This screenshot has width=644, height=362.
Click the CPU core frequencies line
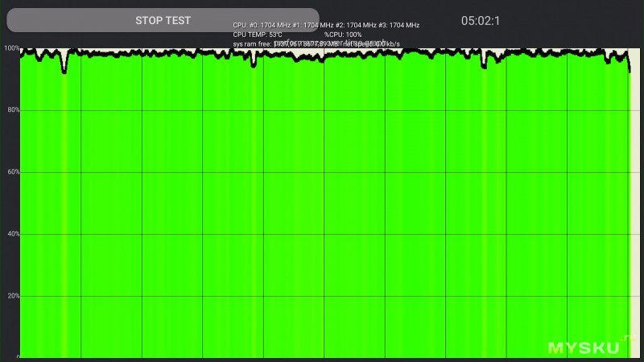coord(326,25)
